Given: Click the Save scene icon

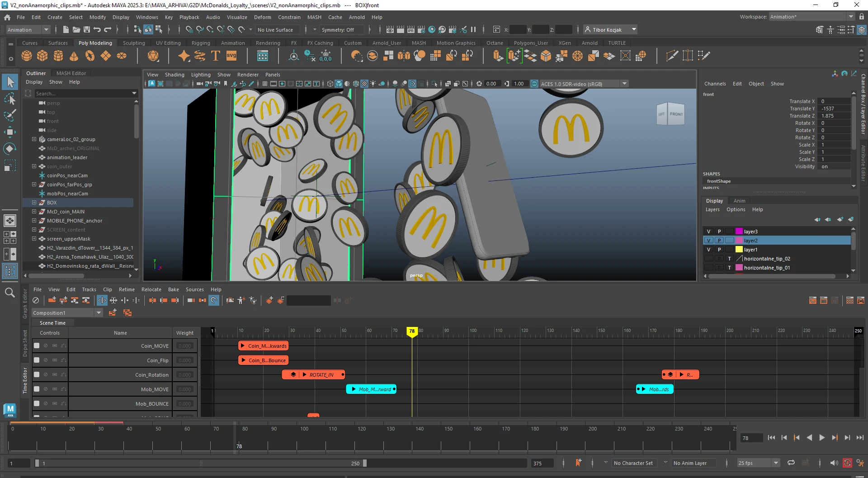Looking at the screenshot, I should [x=86, y=30].
